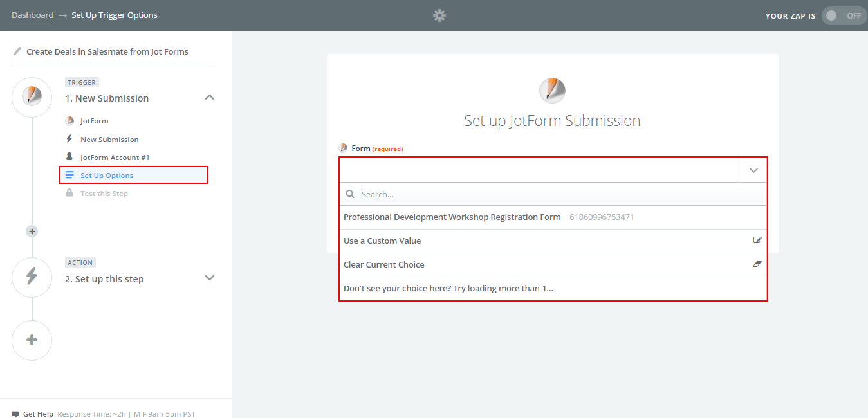The width and height of the screenshot is (868, 418).
Task: Open the Get Help chat link
Action: (38, 414)
